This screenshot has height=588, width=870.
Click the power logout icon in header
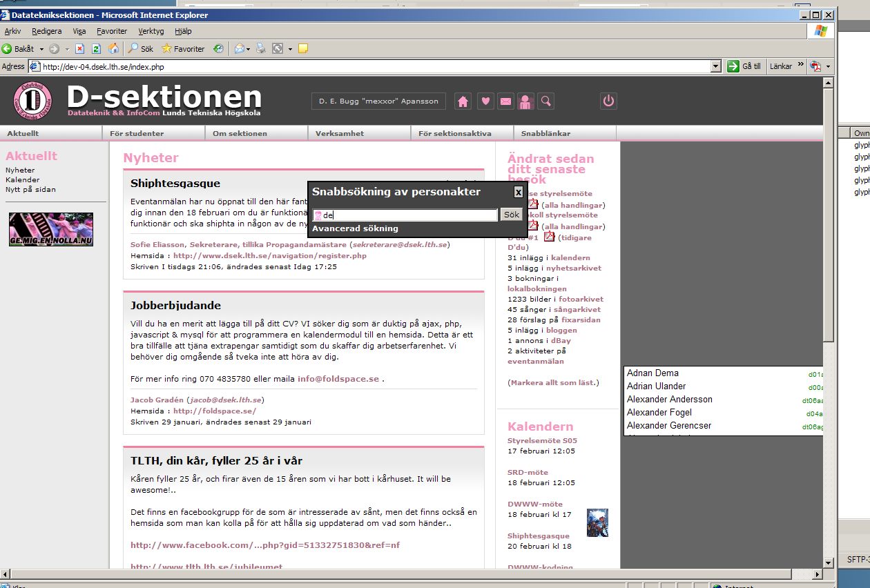[608, 101]
